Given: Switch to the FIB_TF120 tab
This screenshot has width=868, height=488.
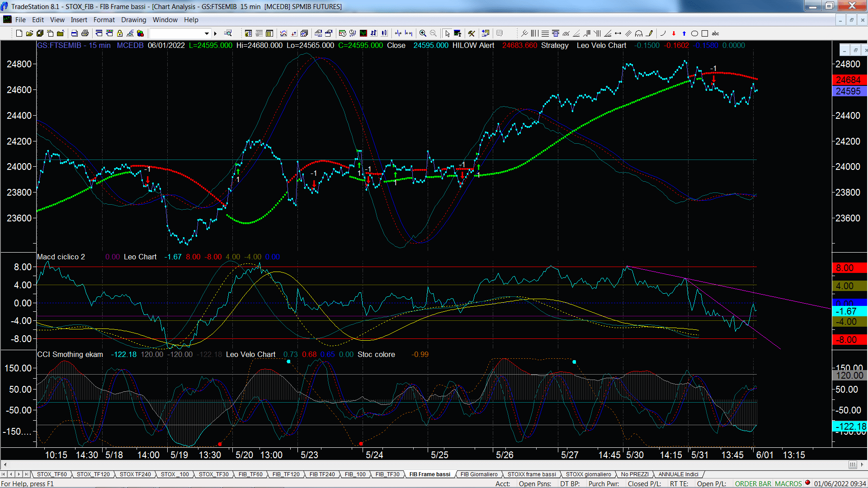Looking at the screenshot, I should pyautogui.click(x=286, y=474).
